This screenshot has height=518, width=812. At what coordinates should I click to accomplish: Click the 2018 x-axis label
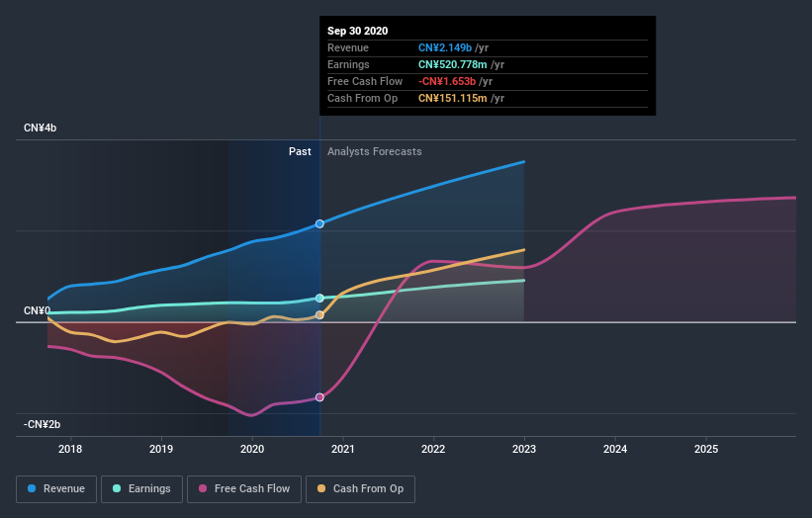coord(70,450)
